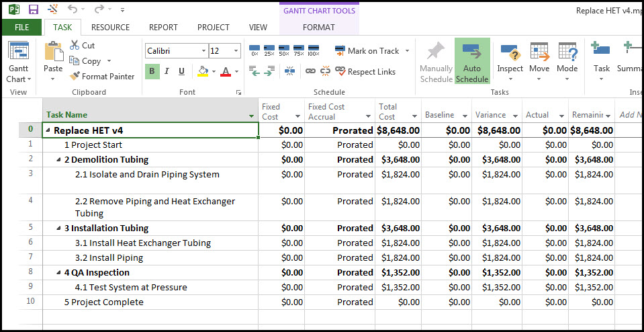Switch to the VIEW tab
644x332 pixels.
click(x=258, y=28)
